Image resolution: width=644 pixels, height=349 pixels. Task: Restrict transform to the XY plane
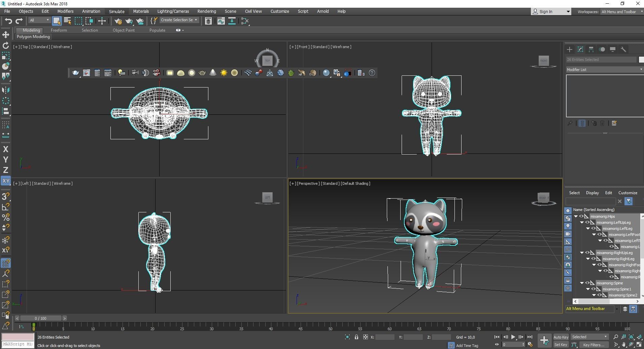[6, 181]
